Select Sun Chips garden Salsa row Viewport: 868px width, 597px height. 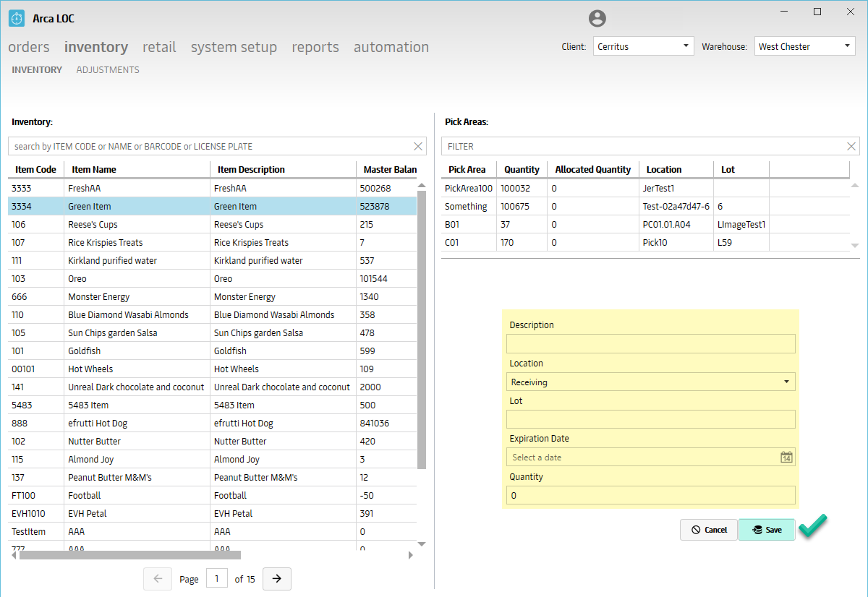(213, 332)
